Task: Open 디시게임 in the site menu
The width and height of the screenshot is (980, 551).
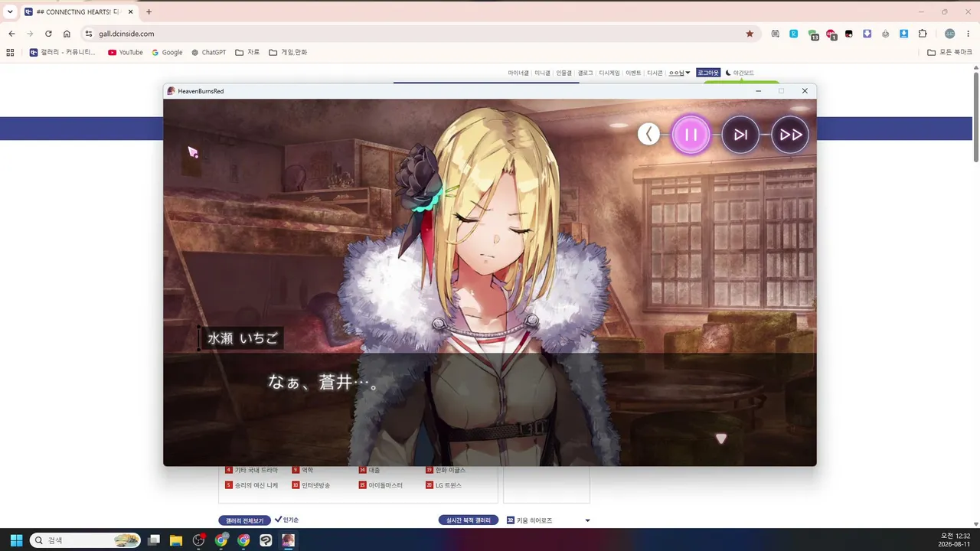Action: (x=609, y=73)
